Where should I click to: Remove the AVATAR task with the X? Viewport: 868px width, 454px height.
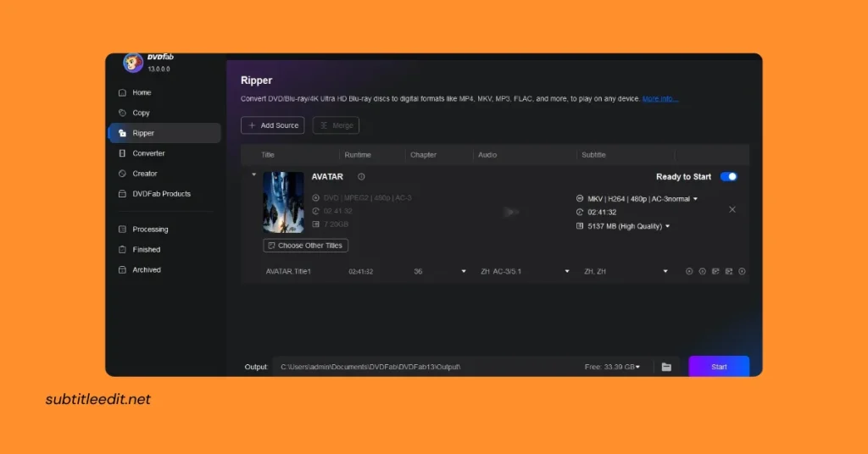(732, 209)
